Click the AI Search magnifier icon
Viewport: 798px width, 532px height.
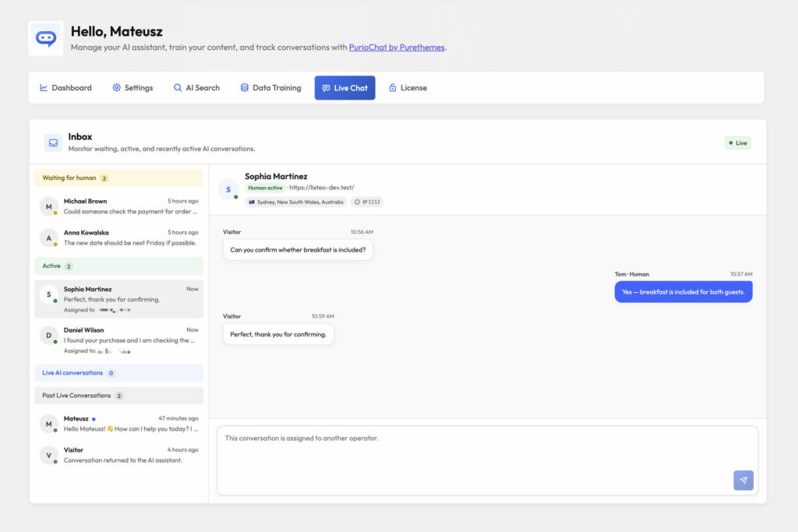point(178,87)
